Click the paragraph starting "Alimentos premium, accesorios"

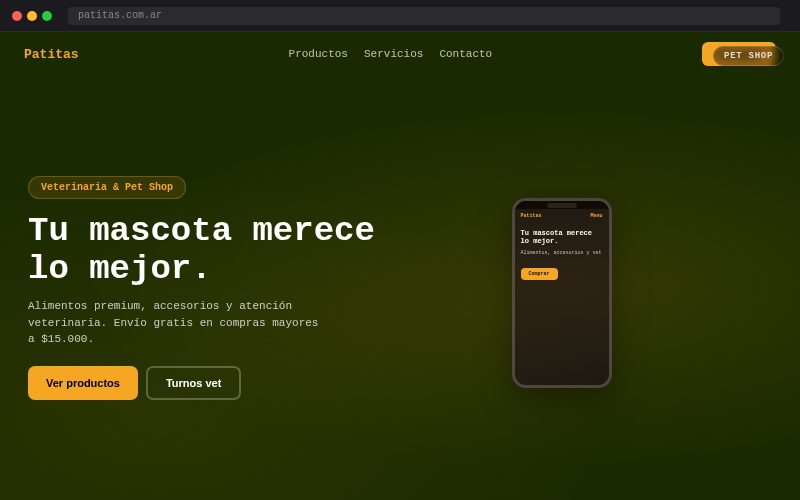point(173,322)
